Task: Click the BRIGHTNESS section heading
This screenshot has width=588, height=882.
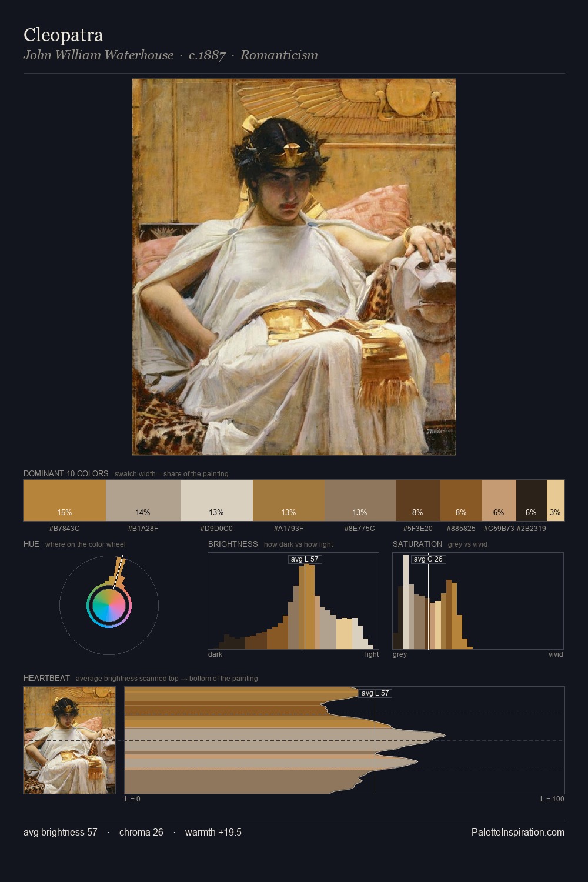Action: click(x=233, y=544)
